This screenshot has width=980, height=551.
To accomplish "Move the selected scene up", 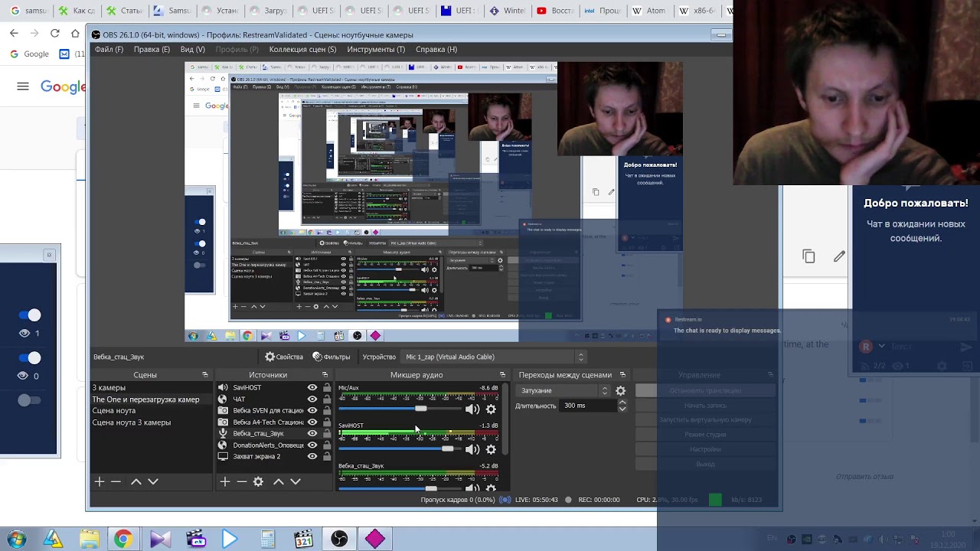I will tap(136, 481).
